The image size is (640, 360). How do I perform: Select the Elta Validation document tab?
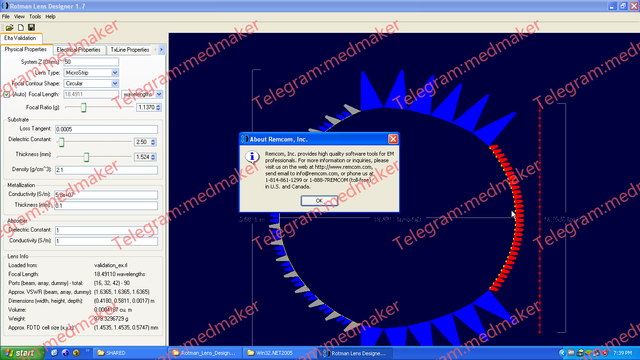pyautogui.click(x=20, y=38)
